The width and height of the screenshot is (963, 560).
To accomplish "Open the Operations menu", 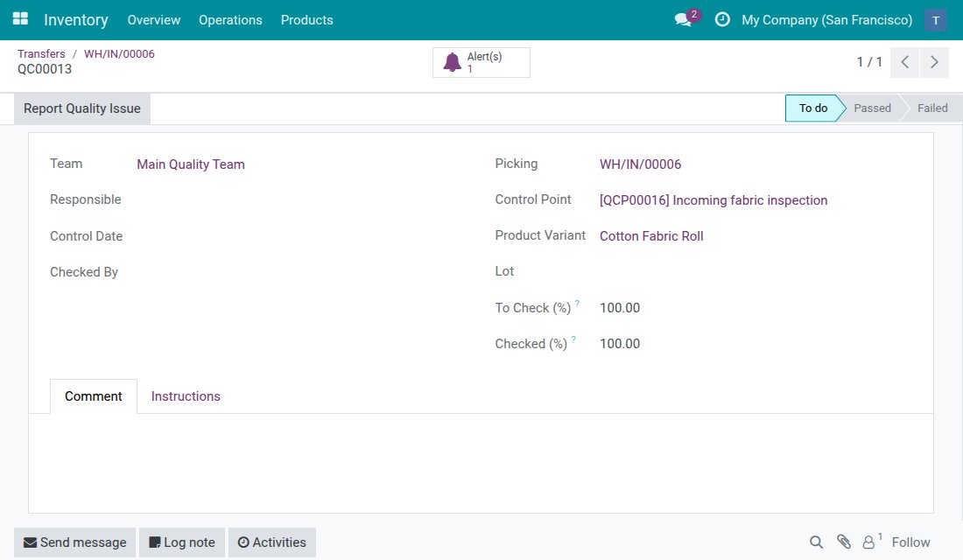I will tap(230, 20).
